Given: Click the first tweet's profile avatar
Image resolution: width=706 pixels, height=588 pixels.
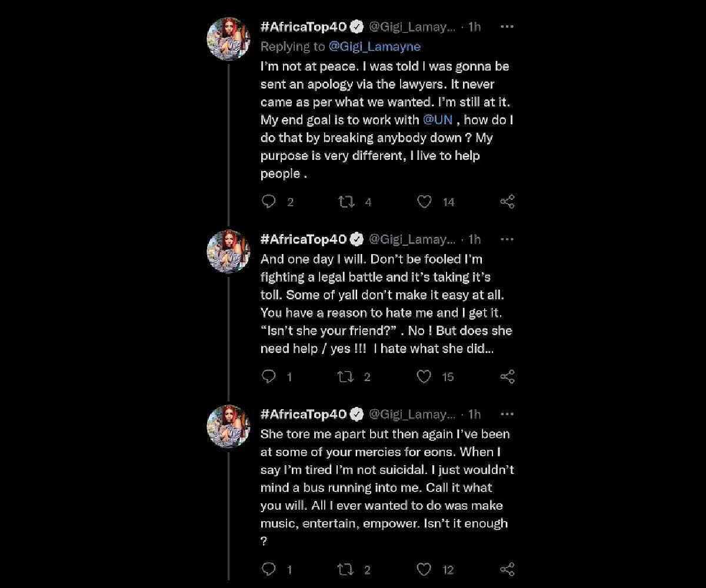Looking at the screenshot, I should [229, 39].
